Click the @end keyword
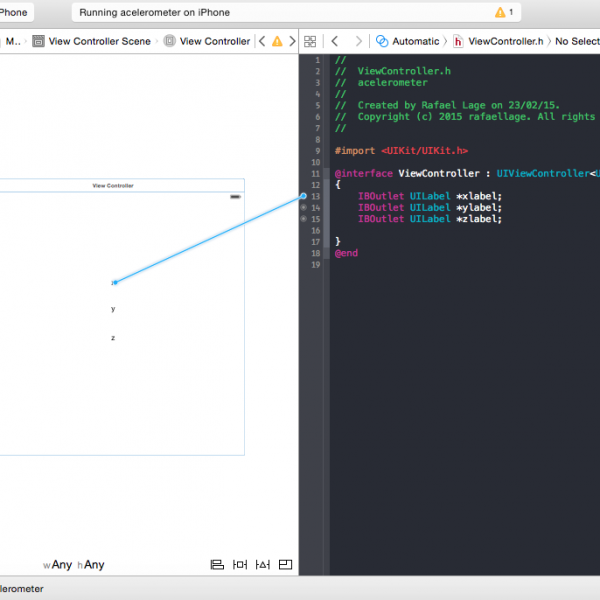 pyautogui.click(x=346, y=253)
